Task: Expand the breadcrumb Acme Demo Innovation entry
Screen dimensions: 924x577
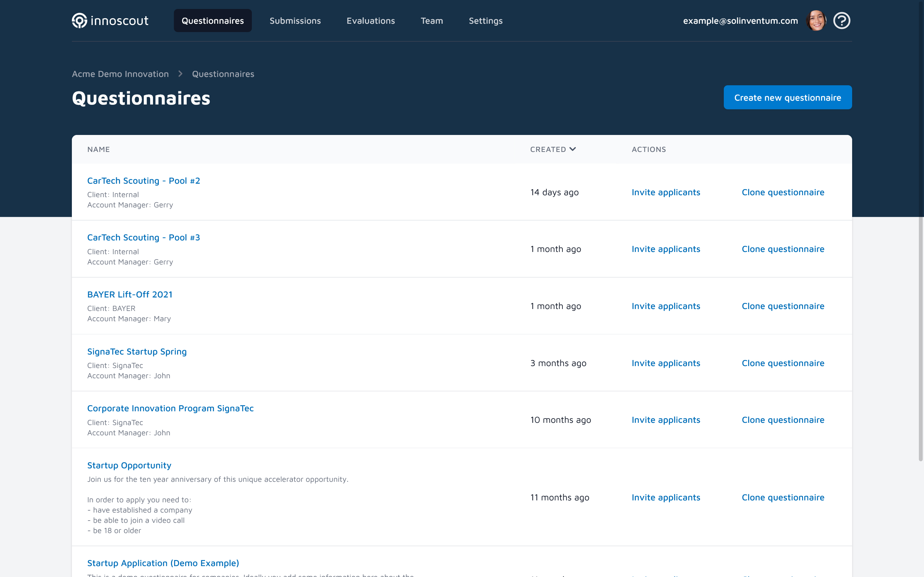Action: pyautogui.click(x=120, y=74)
